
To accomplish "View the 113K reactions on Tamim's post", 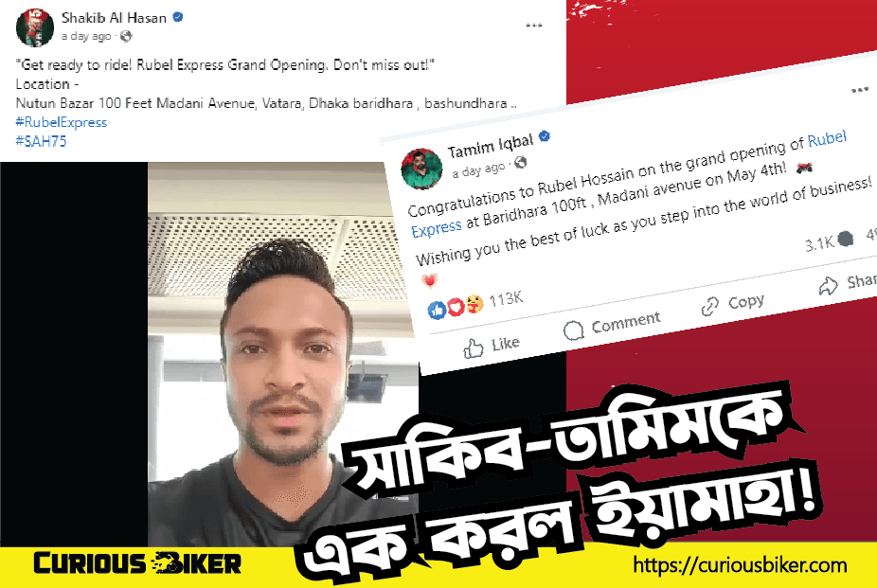I will coord(474,304).
